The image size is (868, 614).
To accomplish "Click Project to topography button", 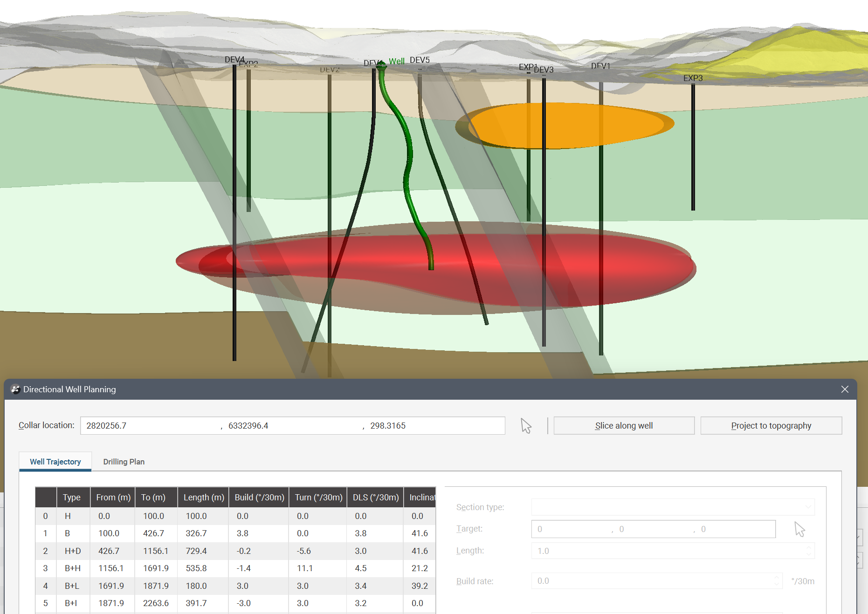I will click(771, 426).
